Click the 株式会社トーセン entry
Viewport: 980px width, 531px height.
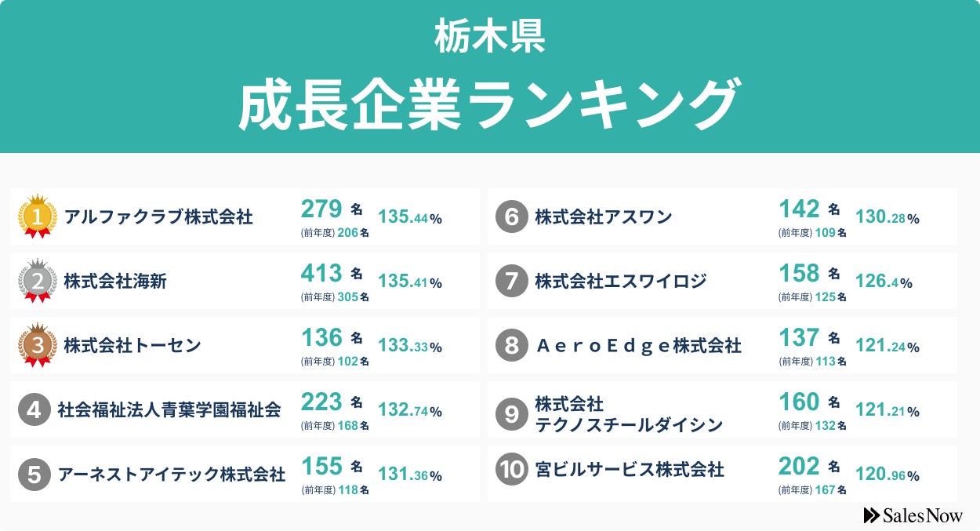[x=132, y=346]
